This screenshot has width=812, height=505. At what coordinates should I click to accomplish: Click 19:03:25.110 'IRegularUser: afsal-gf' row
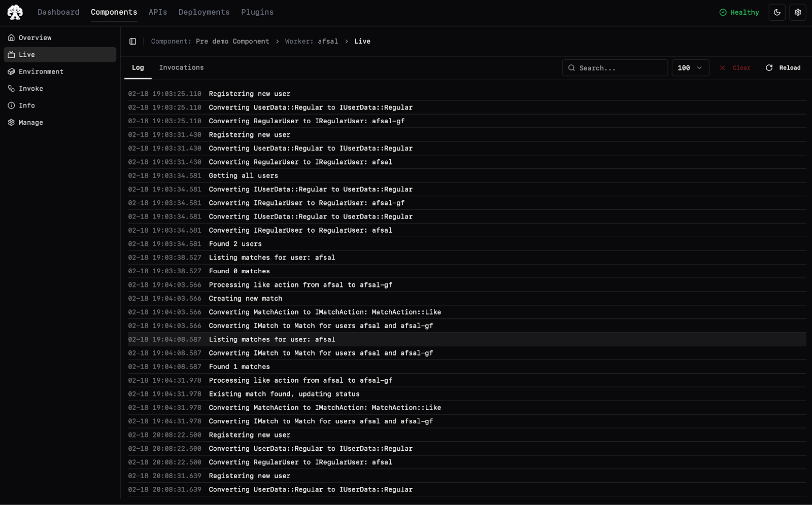467,121
